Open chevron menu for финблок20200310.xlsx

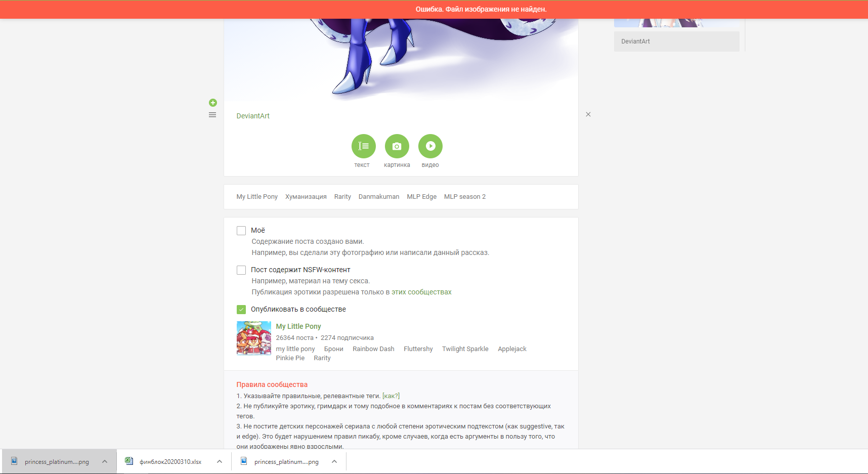pyautogui.click(x=220, y=461)
